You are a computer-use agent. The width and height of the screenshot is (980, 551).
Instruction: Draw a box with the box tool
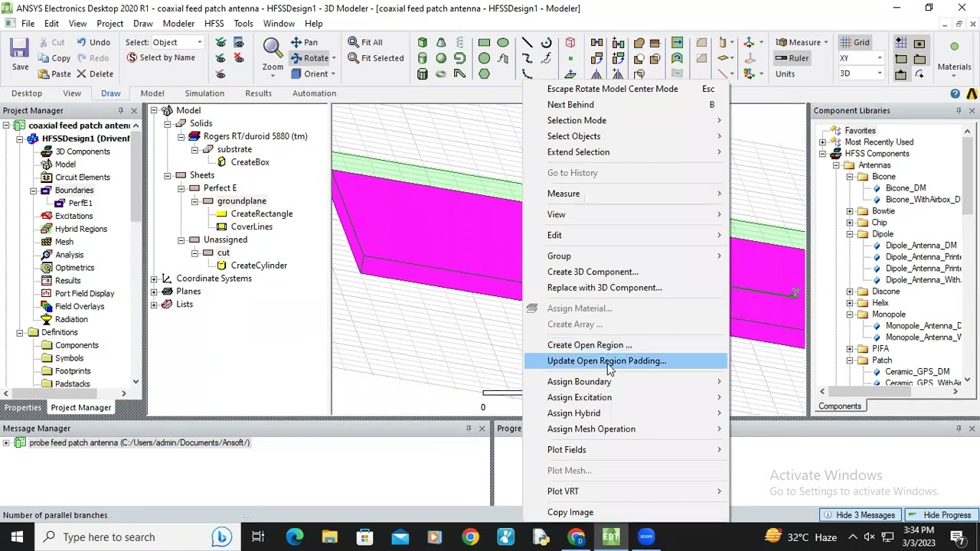(423, 42)
